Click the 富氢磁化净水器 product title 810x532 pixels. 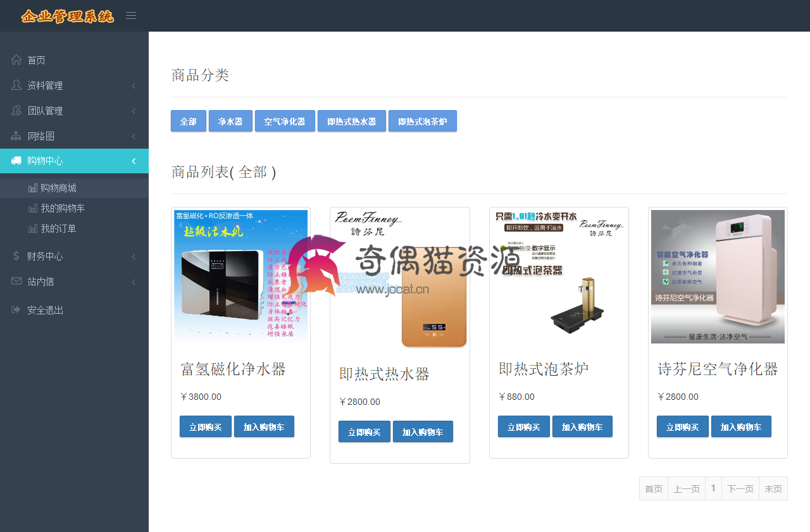[234, 369]
